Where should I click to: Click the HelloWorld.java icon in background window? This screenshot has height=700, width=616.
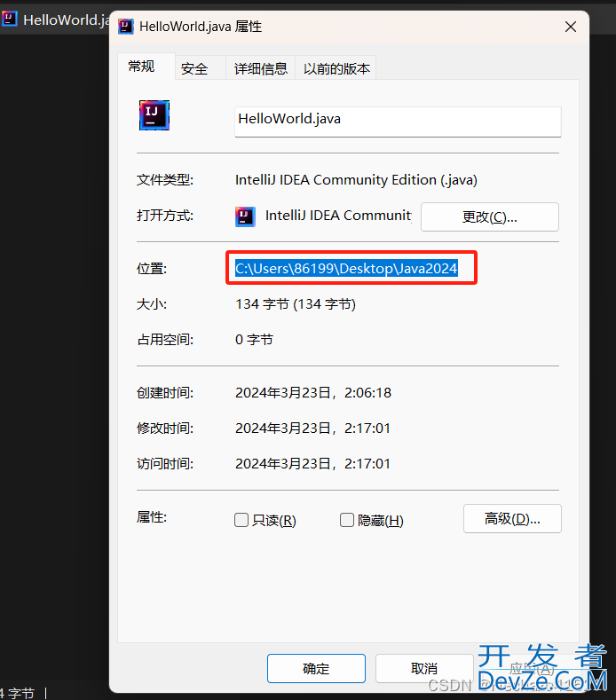(9, 19)
